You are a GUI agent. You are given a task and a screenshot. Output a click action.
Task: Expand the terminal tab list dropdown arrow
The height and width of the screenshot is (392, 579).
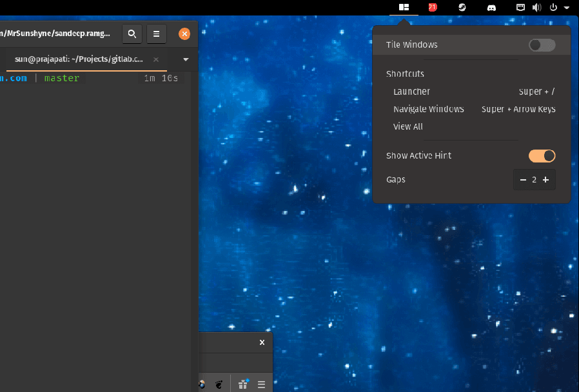tap(186, 59)
